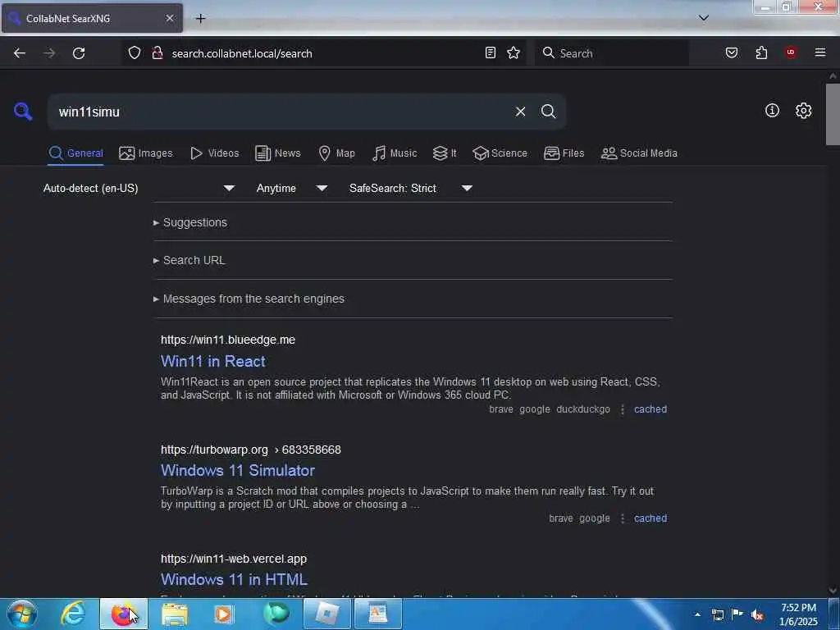Open the Win11 in React result
840x630 pixels.
tap(213, 361)
